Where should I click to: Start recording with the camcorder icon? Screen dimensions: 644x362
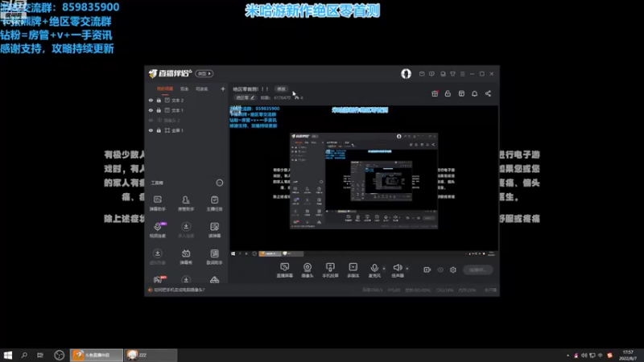point(427,269)
